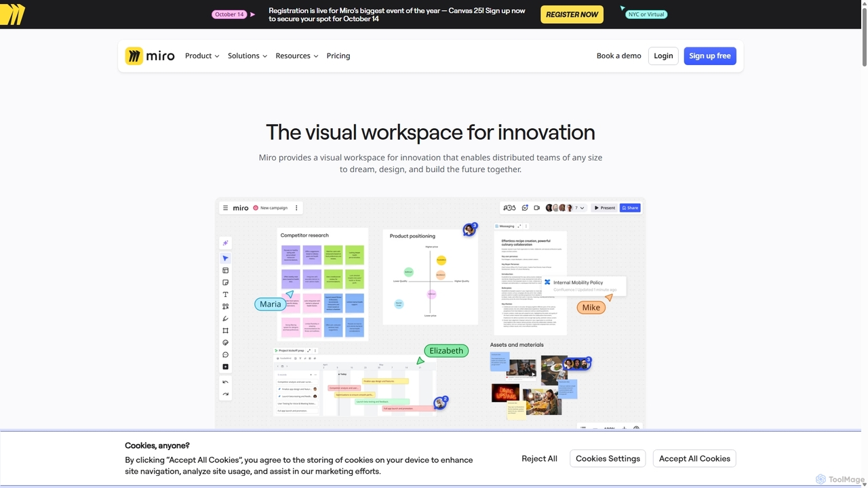The height and width of the screenshot is (488, 868).
Task: Click the timer icon in board top bar
Action: pyautogui.click(x=510, y=208)
